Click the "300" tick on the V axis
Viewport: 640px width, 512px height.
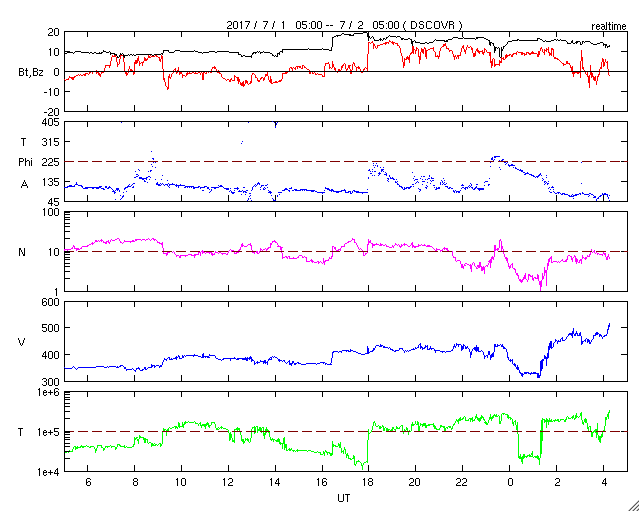[52, 381]
